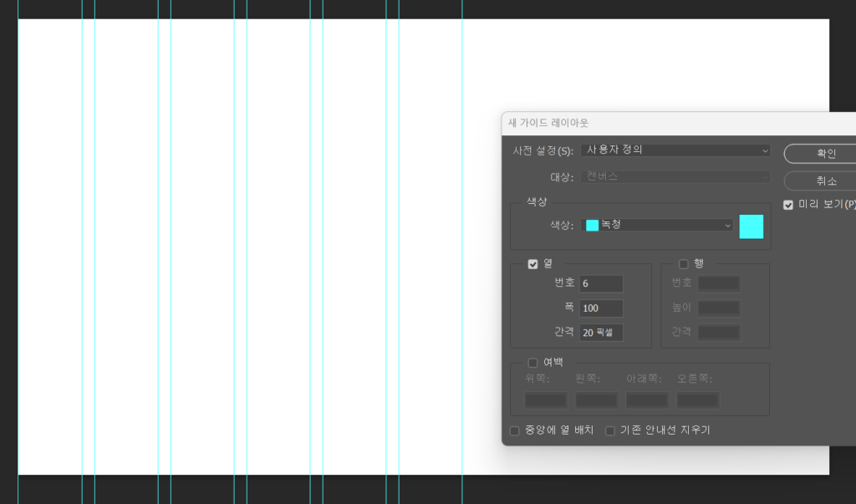Check the 중앙에 열 배치 option
Viewport: 856px width, 504px height.
click(x=515, y=431)
